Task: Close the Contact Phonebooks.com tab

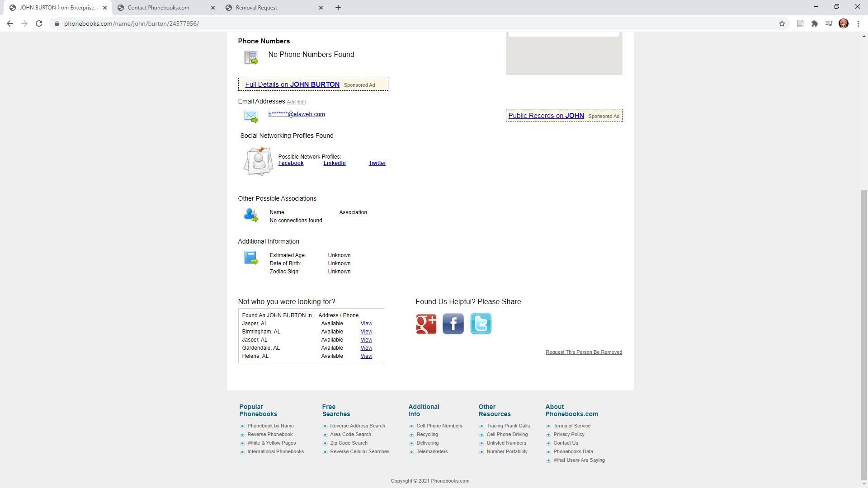Action: point(213,8)
